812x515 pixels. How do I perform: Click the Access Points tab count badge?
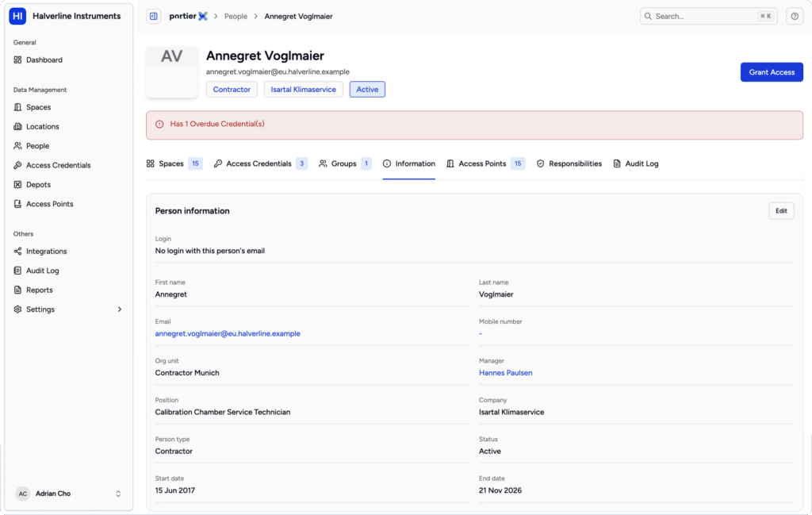coord(518,163)
